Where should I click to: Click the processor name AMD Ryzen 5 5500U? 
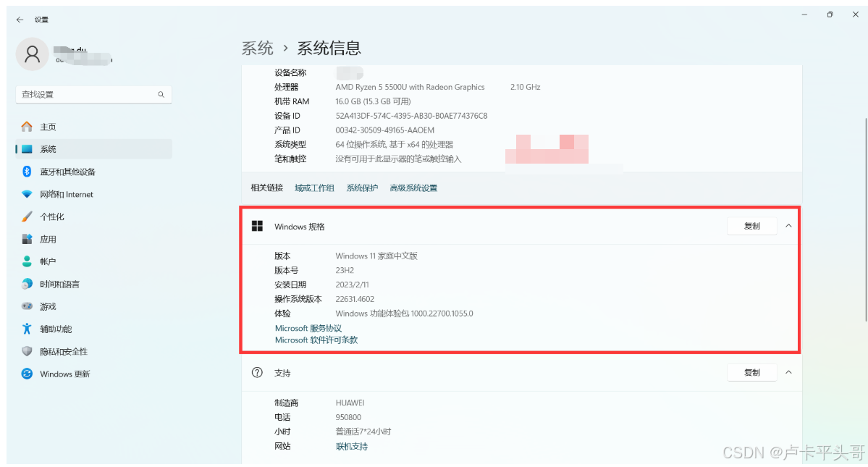pos(410,87)
